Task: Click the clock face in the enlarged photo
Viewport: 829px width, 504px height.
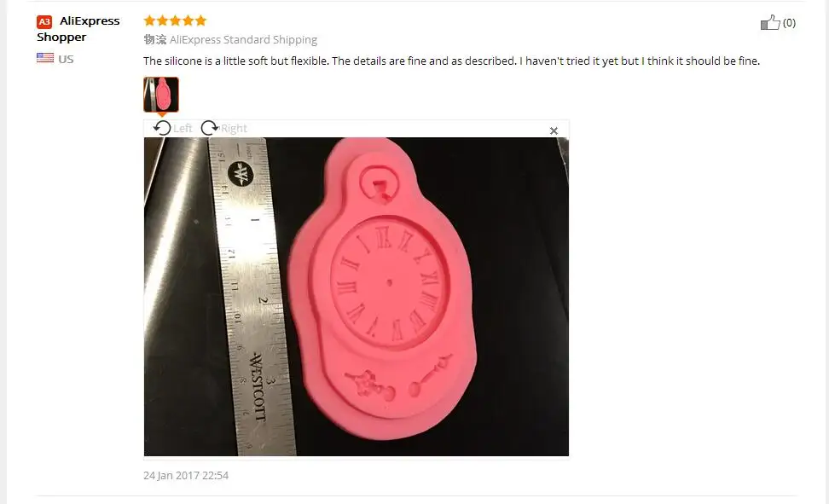Action: (x=390, y=282)
